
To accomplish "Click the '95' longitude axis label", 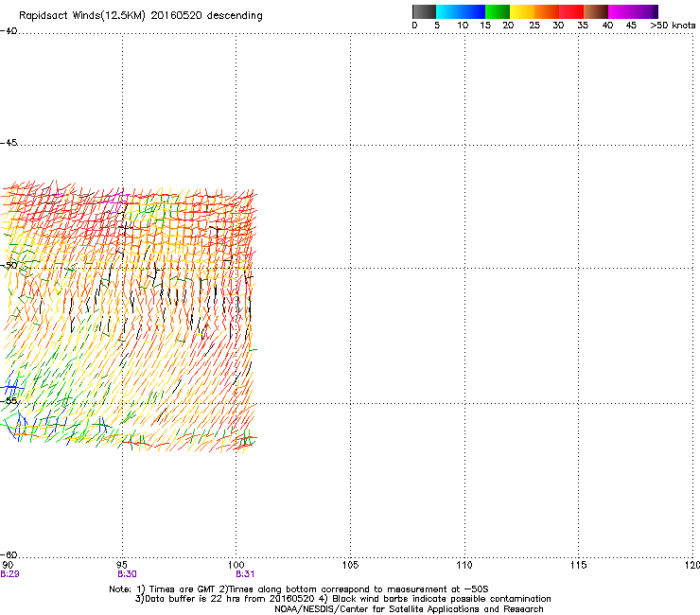I will coord(122,565).
